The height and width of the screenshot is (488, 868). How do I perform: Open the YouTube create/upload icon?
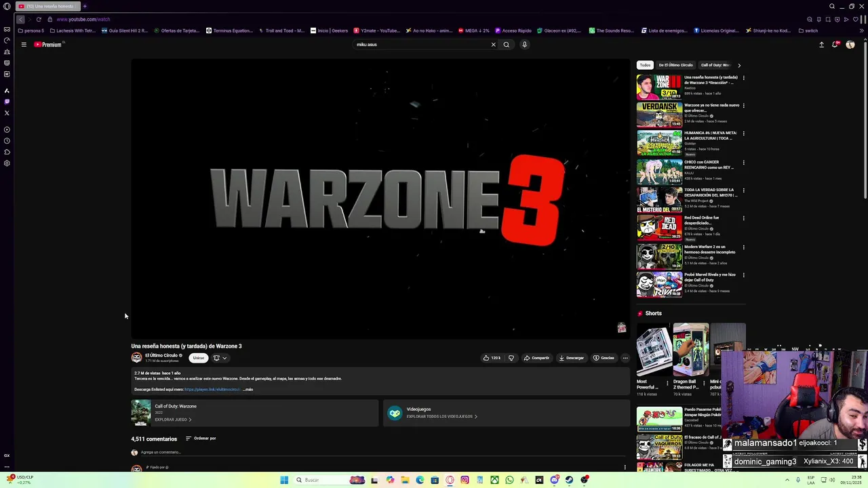pos(821,45)
